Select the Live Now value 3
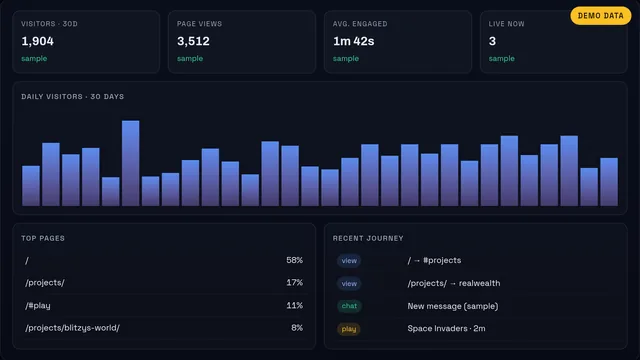640x360 pixels. 492,41
